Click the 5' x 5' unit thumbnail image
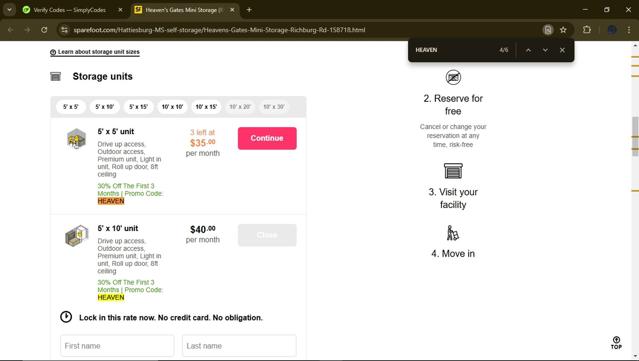The width and height of the screenshot is (639, 361). point(76,139)
